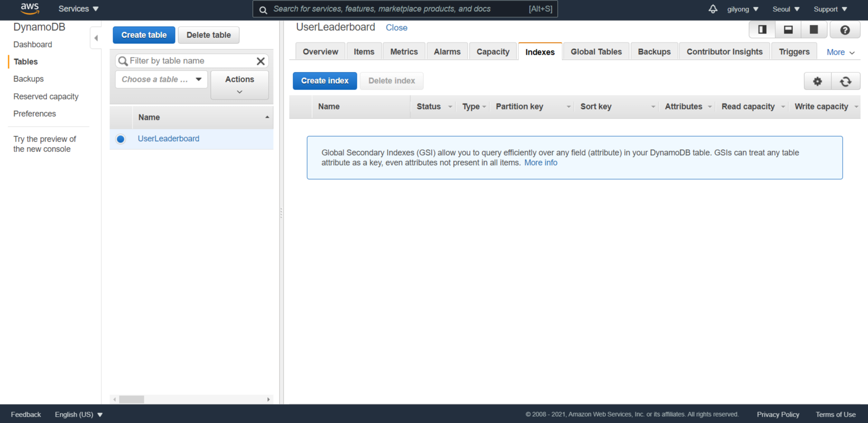Click the search magnifier icon in top bar
Viewport: 868px width, 423px height.
click(263, 10)
